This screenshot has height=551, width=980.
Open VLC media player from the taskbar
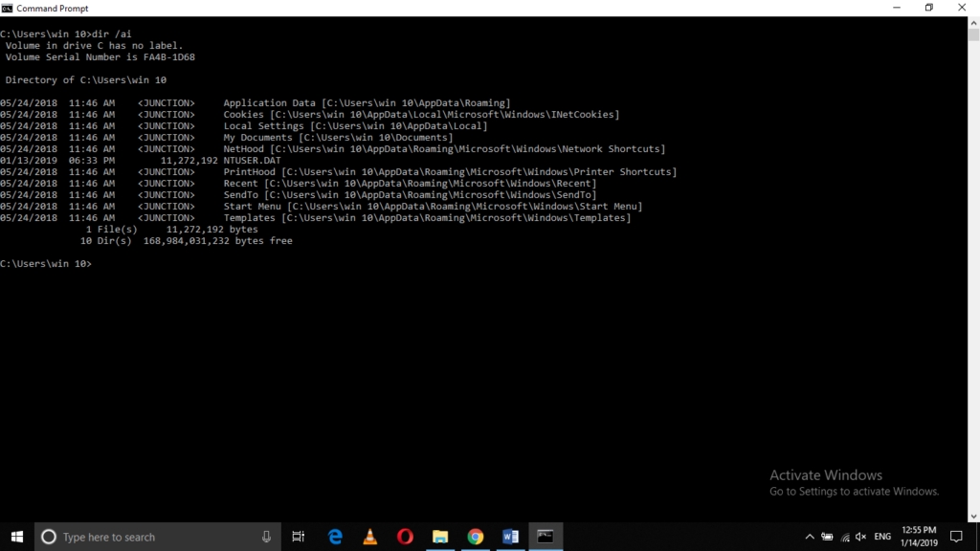coord(370,537)
